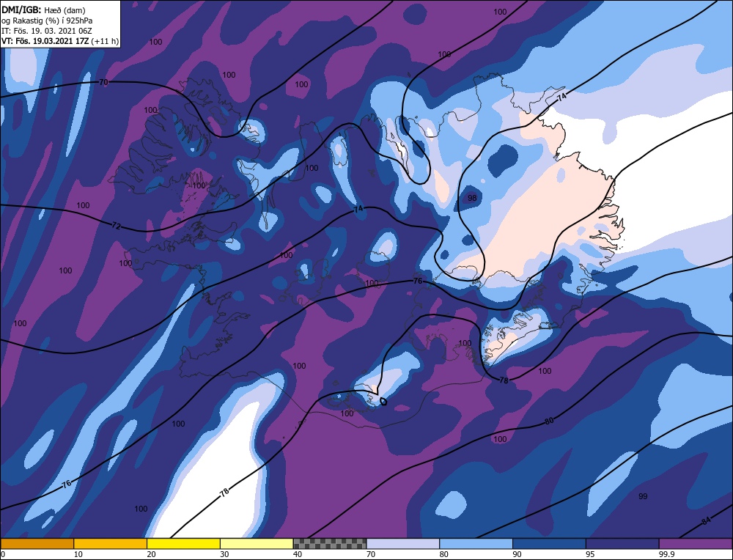Click the '98' humidity value on the map
Screen dimensions: 733x560
point(472,198)
